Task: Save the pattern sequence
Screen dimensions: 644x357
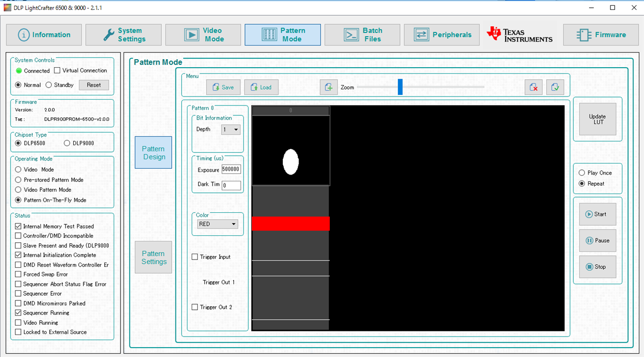Action: [223, 87]
